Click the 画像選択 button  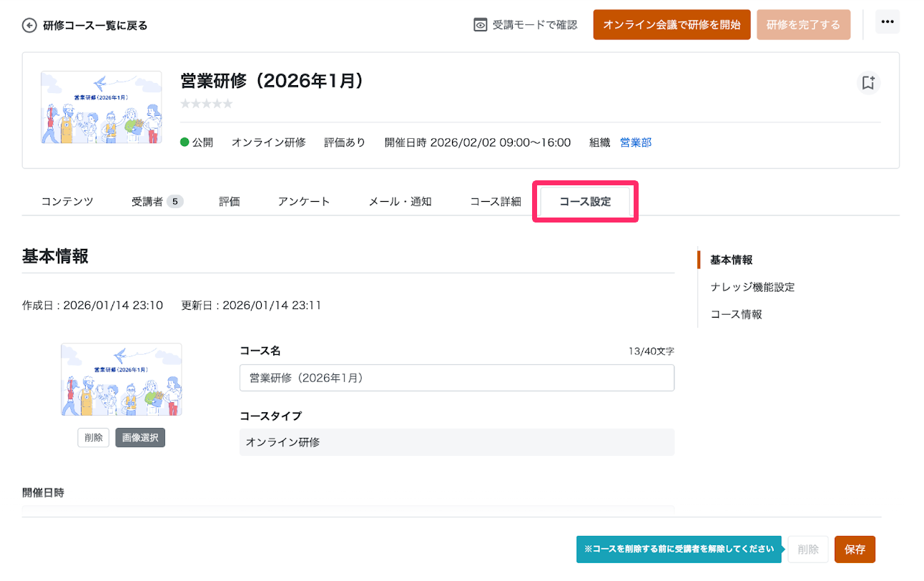[x=140, y=438]
